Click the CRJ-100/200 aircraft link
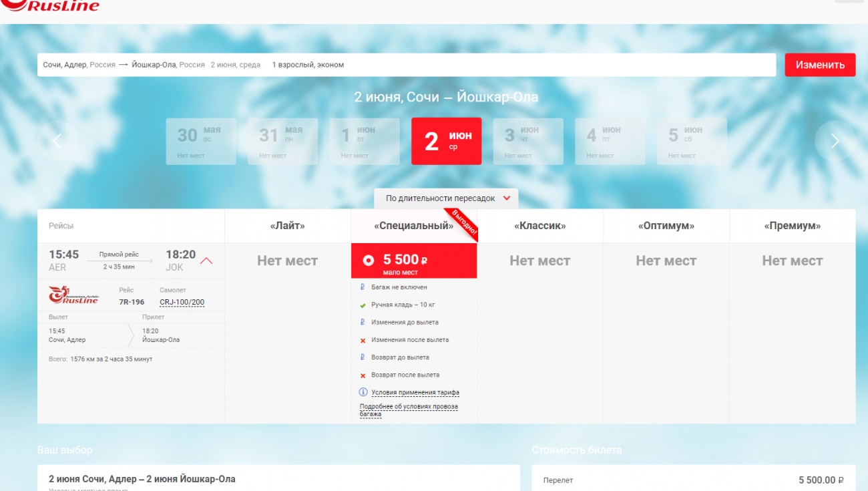This screenshot has height=491, width=868. 182,302
